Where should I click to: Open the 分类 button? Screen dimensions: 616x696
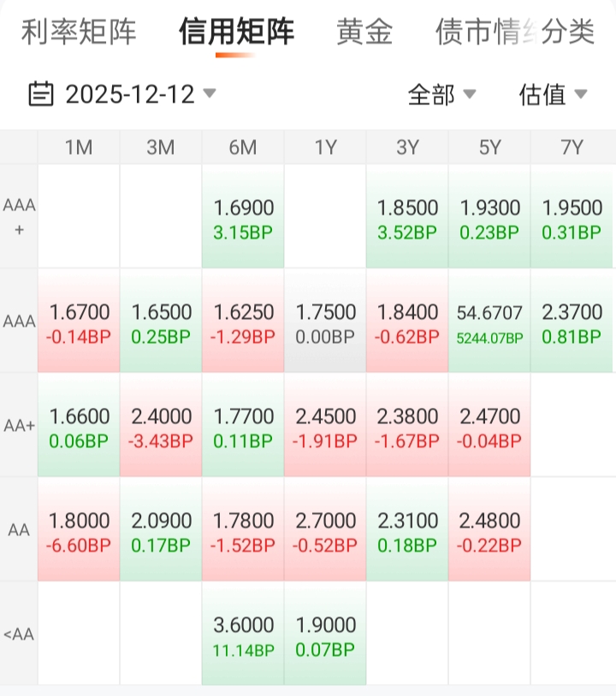(x=568, y=32)
